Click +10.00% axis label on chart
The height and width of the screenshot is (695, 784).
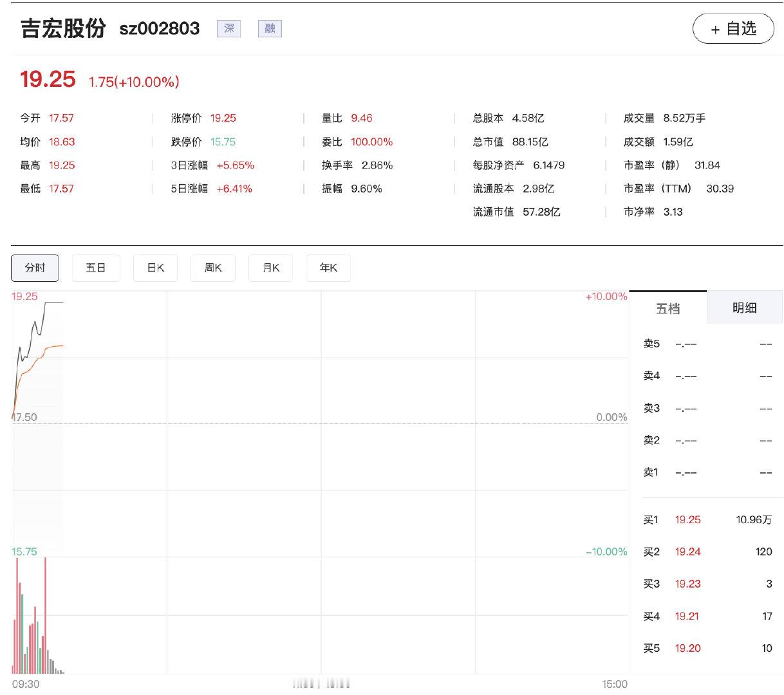pyautogui.click(x=606, y=297)
